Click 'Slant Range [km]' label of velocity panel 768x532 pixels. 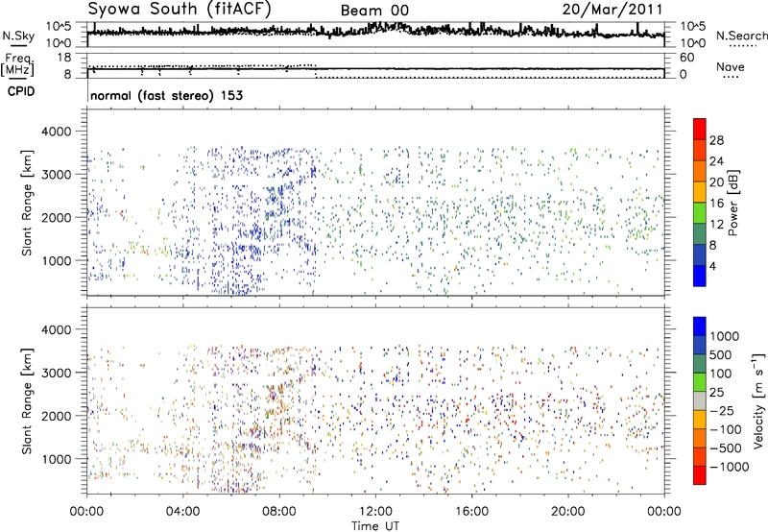[x=27, y=401]
